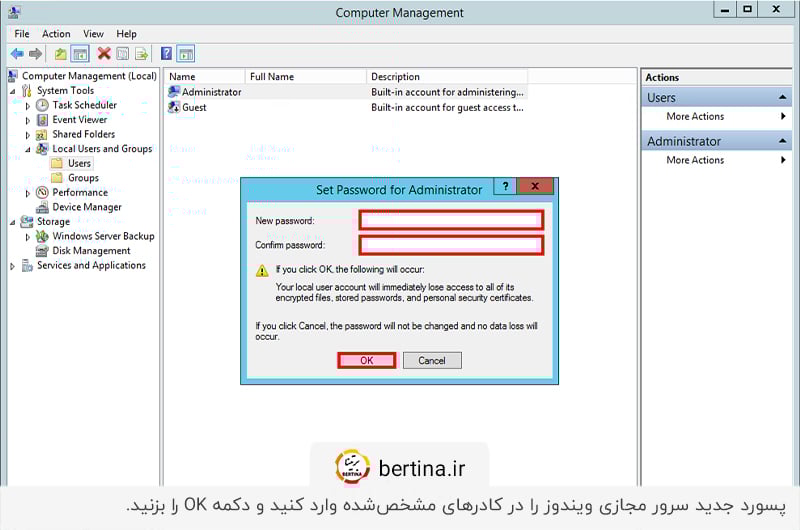
Task: Click the Local Users and Groups icon
Action: tap(42, 149)
